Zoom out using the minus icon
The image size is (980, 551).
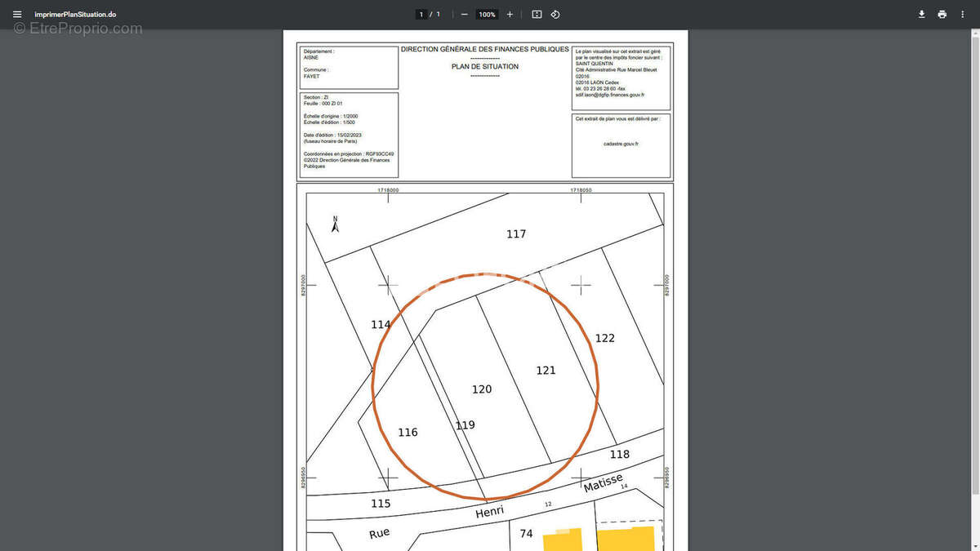[464, 15]
